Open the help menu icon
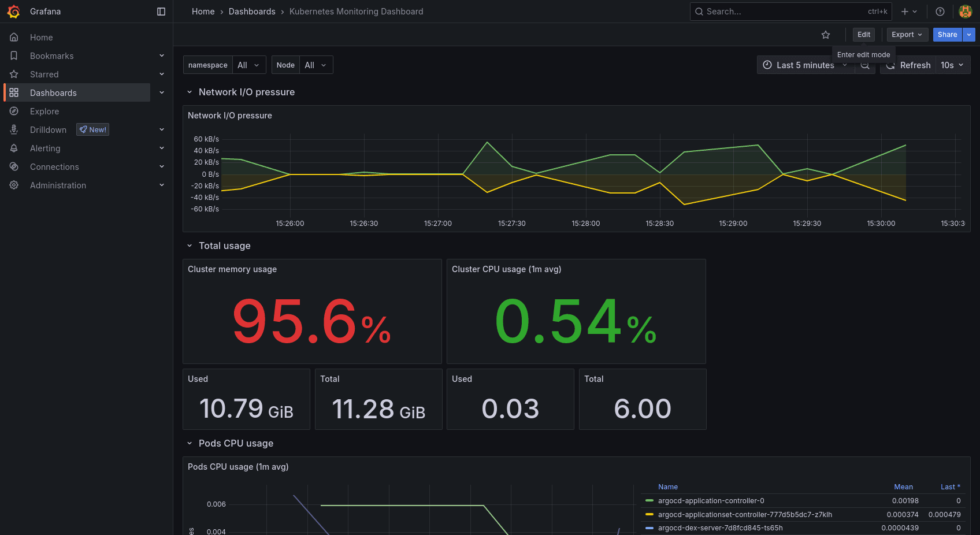This screenshot has height=535, width=980. click(940, 11)
